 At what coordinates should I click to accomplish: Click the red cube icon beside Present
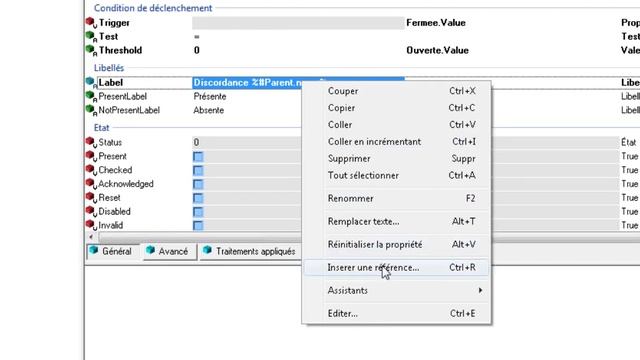tap(90, 156)
